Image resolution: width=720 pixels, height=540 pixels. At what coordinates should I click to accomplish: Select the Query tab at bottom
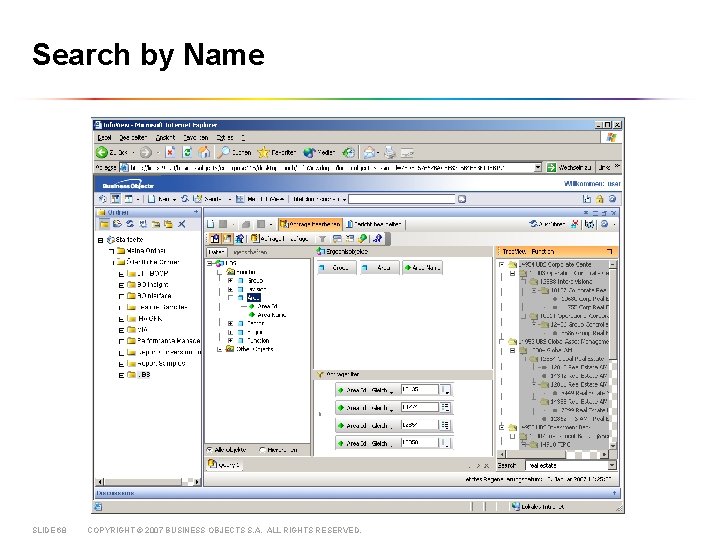pyautogui.click(x=224, y=465)
